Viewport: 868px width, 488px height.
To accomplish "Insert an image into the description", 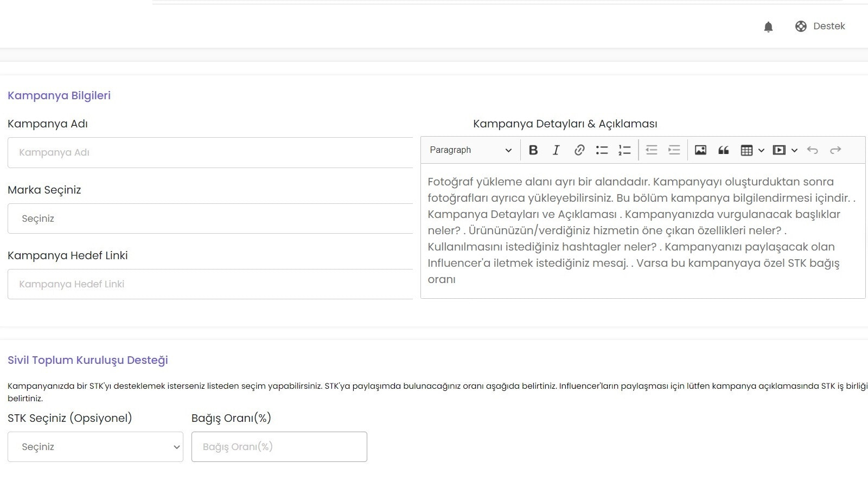I will 700,150.
